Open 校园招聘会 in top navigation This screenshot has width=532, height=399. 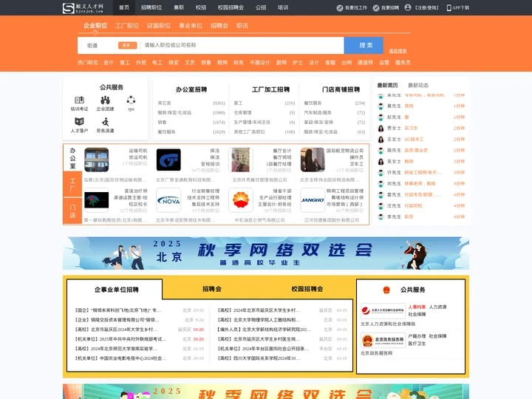(231, 7)
